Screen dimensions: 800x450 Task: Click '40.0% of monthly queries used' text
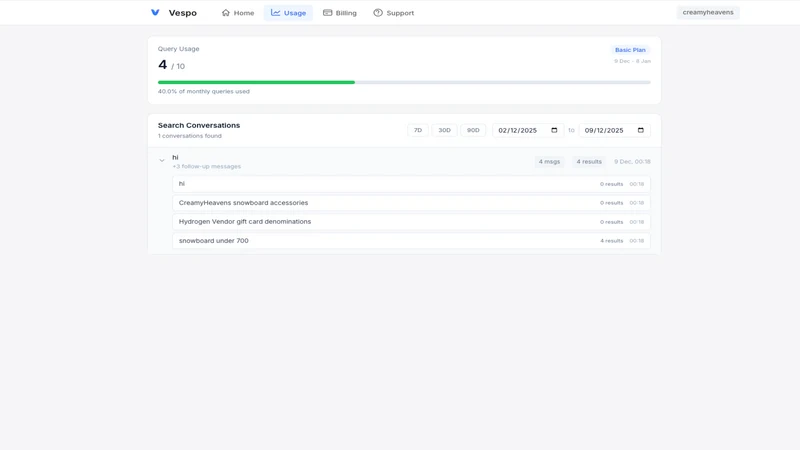click(x=204, y=91)
